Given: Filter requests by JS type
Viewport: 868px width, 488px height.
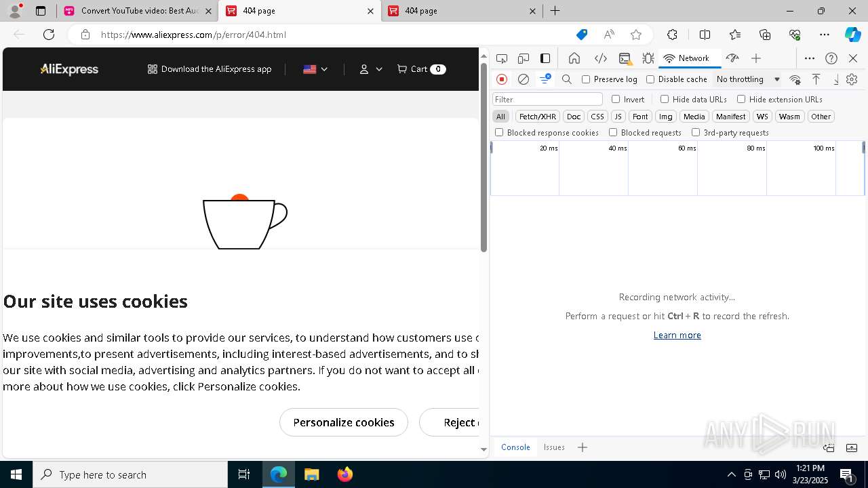Looking at the screenshot, I should [618, 117].
